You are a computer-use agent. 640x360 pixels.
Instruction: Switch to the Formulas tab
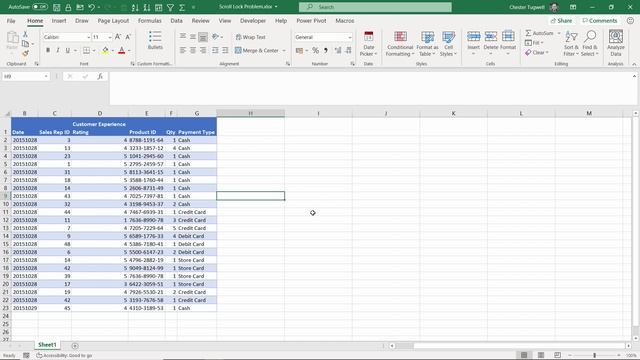click(x=149, y=21)
